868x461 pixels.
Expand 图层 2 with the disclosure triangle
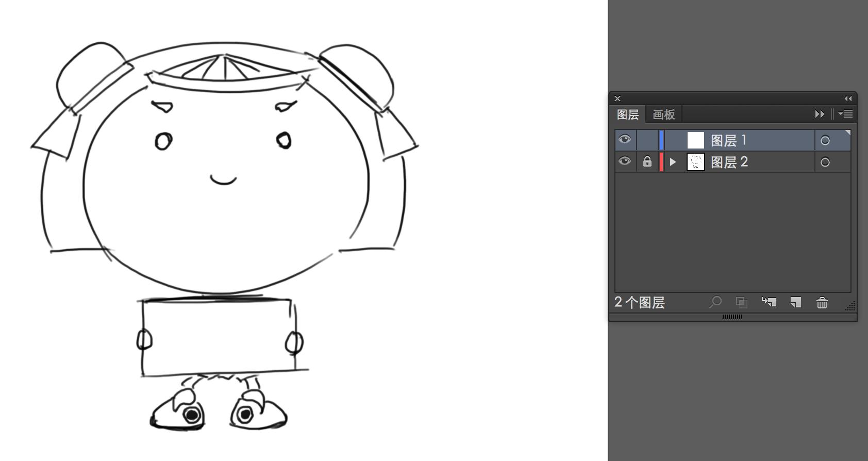(673, 162)
